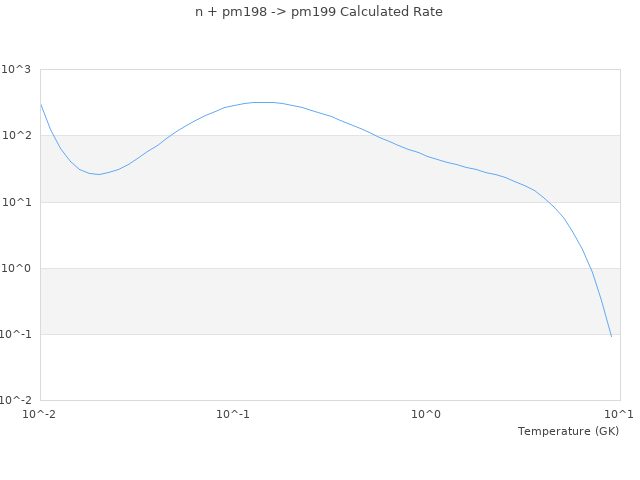Select the curve's local minimum near the left

tap(98, 174)
